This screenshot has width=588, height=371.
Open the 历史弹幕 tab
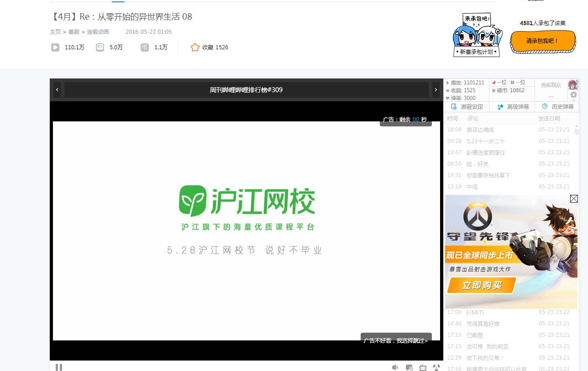(x=557, y=107)
